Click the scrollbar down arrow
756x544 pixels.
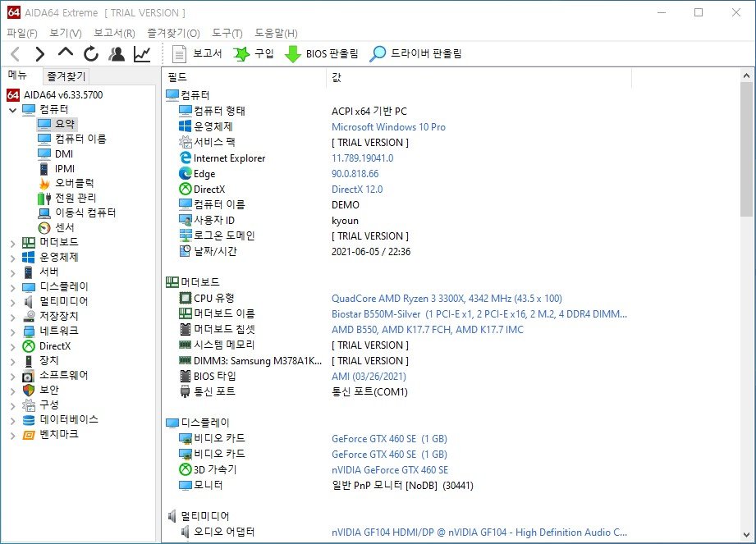tap(746, 534)
